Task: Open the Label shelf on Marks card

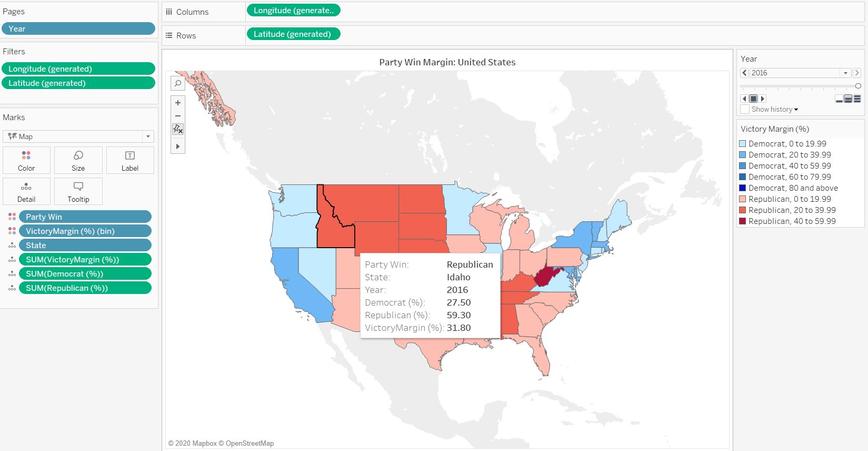Action: [129, 160]
